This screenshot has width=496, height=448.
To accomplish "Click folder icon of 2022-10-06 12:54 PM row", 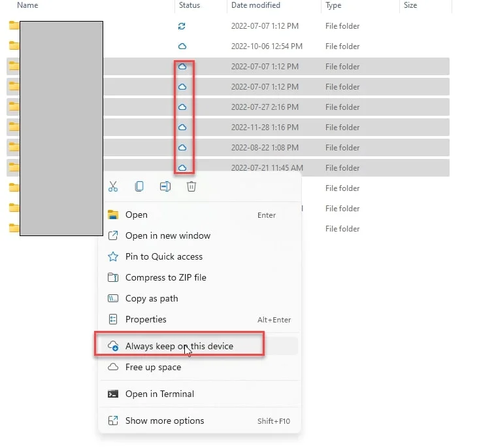I will click(14, 46).
